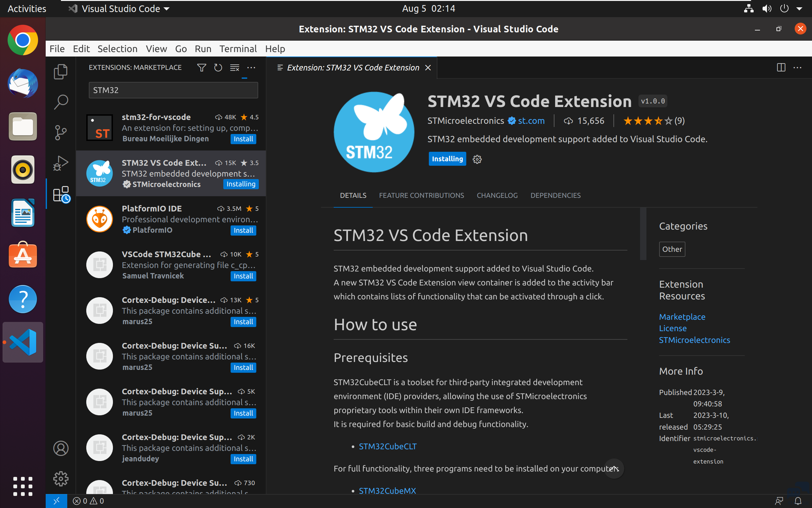Open the Run and Debug view
The width and height of the screenshot is (812, 508).
[61, 163]
